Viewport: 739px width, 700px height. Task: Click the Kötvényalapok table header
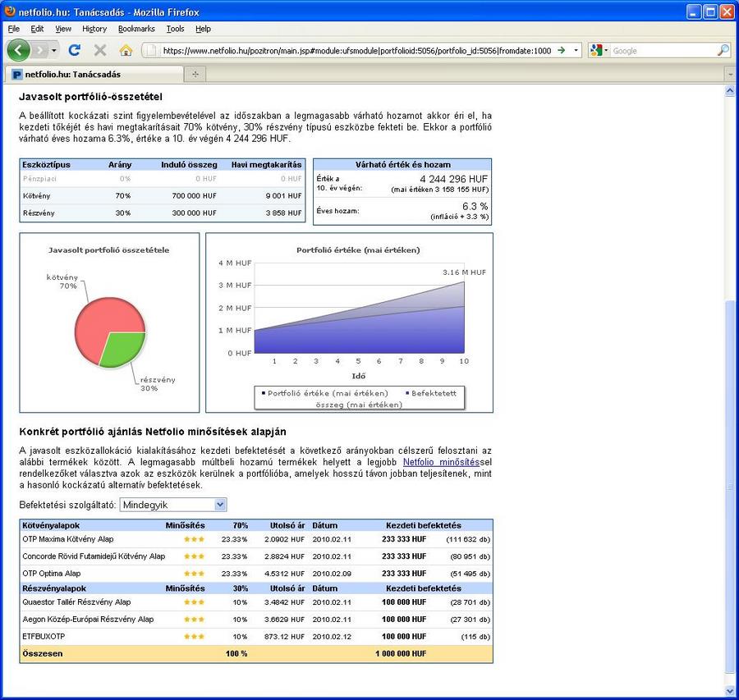(51, 525)
